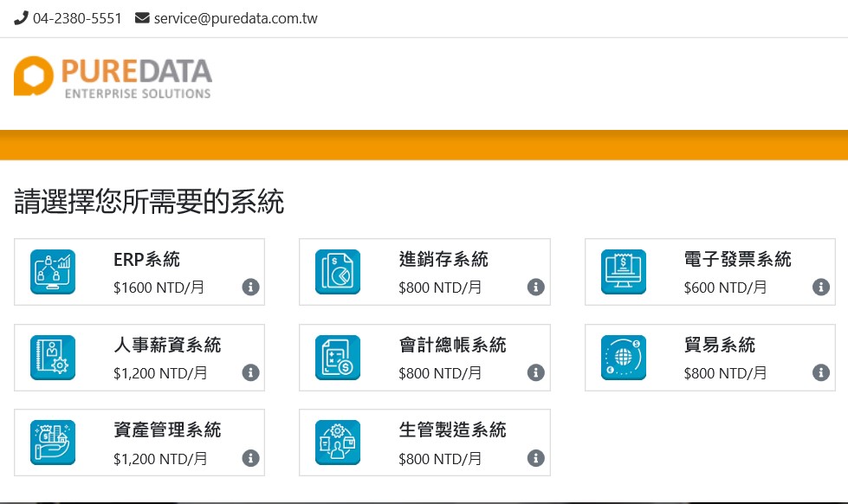Screen dimensions: 848x504
Task: Select the 進銷存系統 title text
Action: pos(443,260)
